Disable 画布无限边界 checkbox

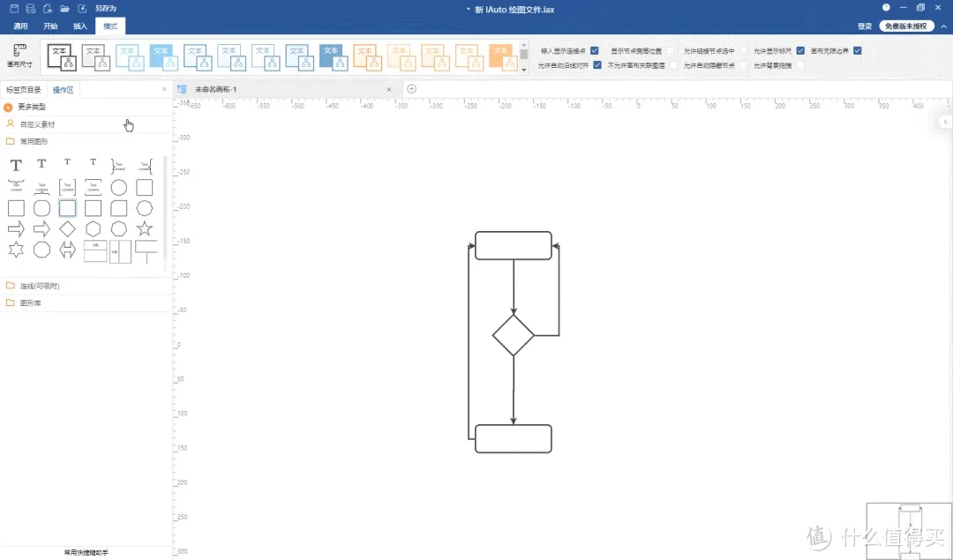pos(858,51)
